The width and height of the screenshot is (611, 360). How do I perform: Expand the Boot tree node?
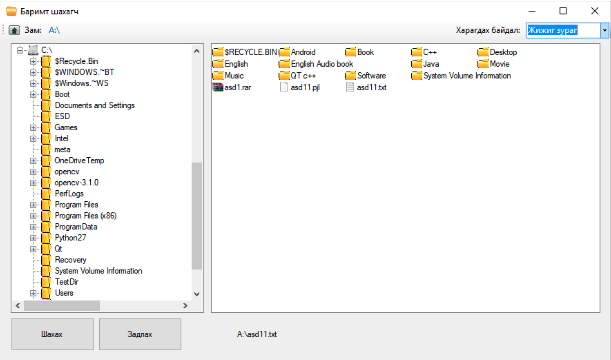coord(33,94)
